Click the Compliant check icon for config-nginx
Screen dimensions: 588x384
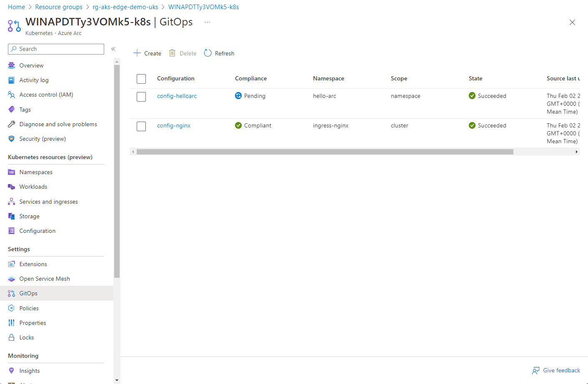[238, 125]
